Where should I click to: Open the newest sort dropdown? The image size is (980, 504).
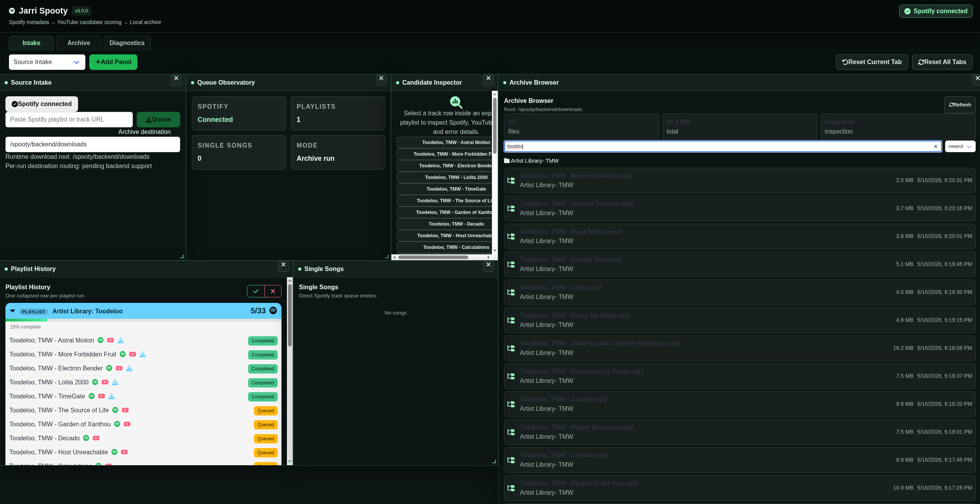(960, 146)
